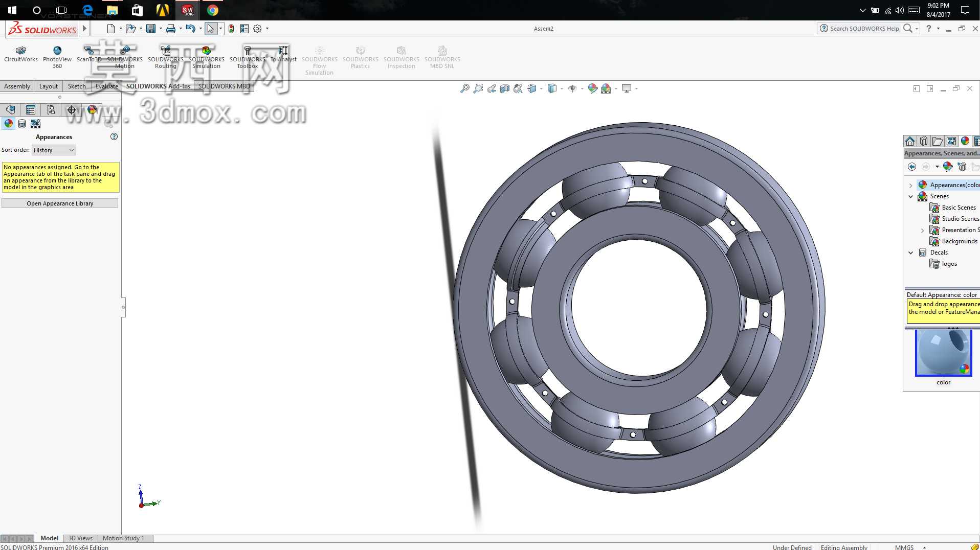
Task: Open the MMGS unit system status entry
Action: pos(904,547)
